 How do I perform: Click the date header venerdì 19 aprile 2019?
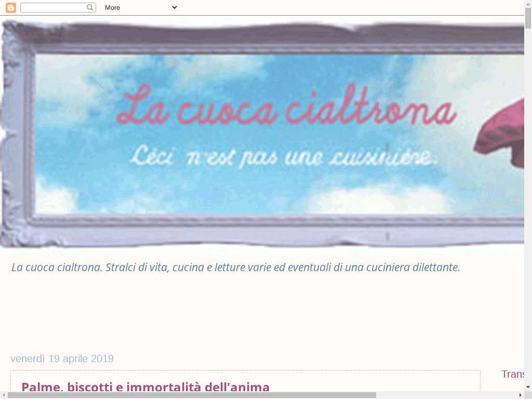pyautogui.click(x=62, y=358)
